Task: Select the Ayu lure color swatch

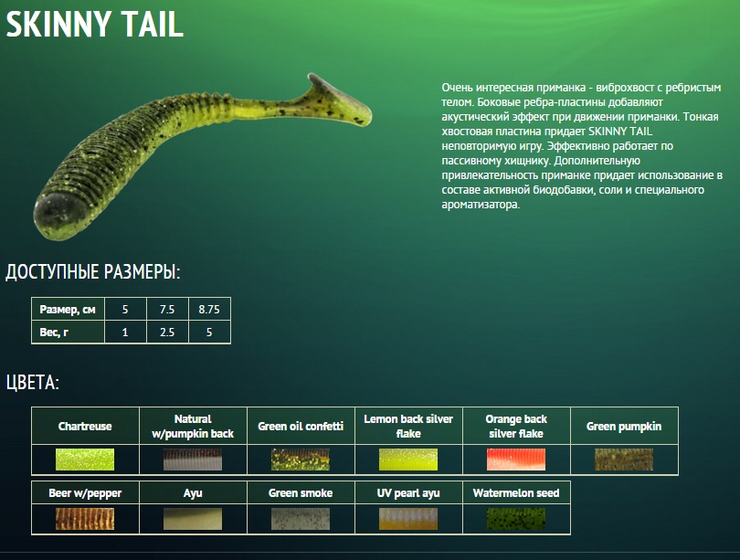Action: click(193, 519)
